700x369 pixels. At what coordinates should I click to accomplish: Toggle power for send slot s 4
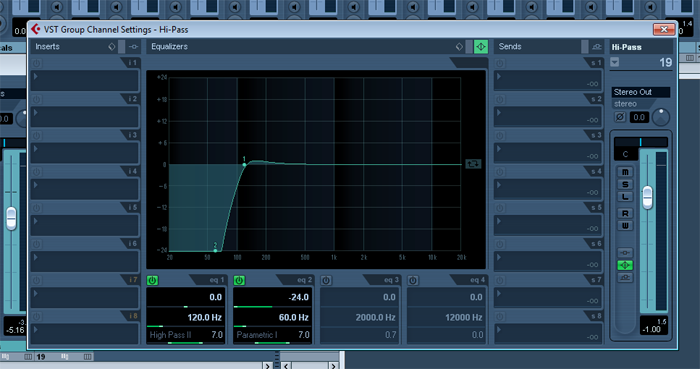[500, 171]
